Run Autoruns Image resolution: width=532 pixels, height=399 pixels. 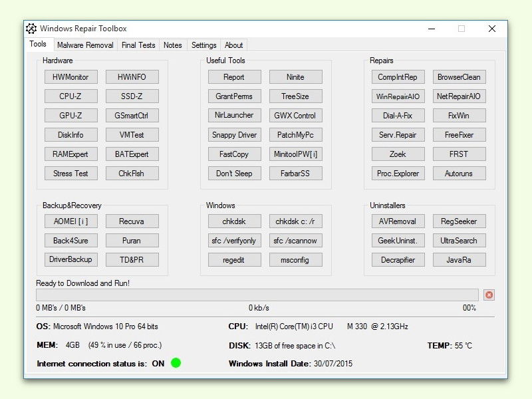coord(459,174)
